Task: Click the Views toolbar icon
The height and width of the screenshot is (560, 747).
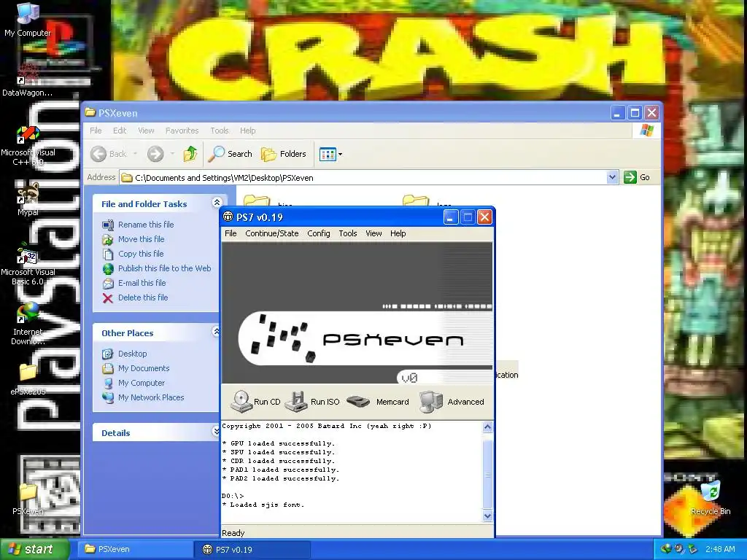Action: click(328, 154)
